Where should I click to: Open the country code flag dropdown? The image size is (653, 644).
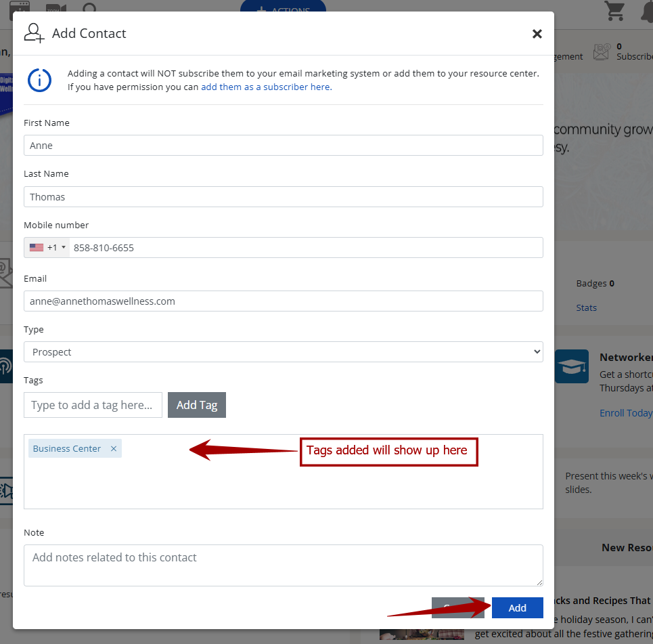(47, 248)
